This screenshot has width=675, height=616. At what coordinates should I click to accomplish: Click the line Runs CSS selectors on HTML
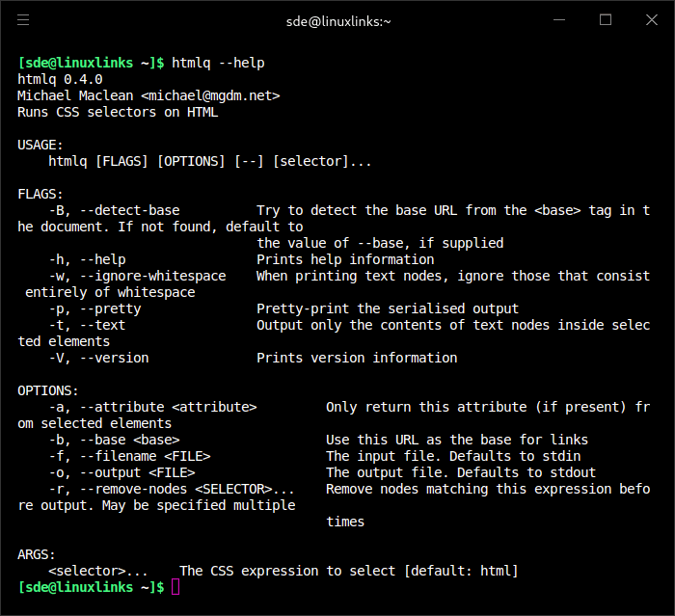pyautogui.click(x=118, y=112)
